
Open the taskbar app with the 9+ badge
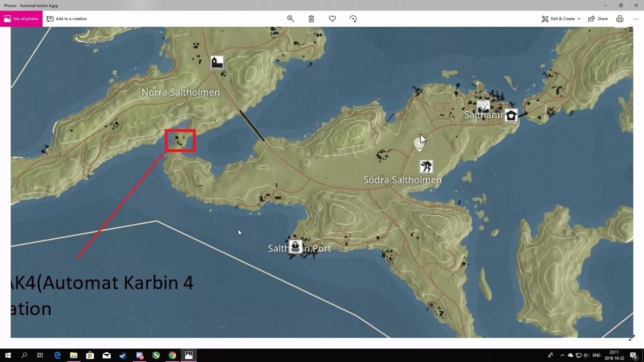(x=140, y=355)
